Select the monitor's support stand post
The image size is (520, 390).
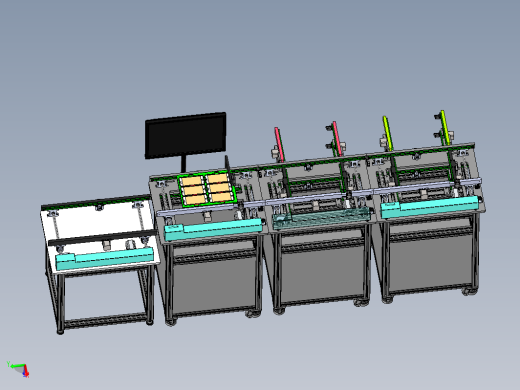point(183,164)
